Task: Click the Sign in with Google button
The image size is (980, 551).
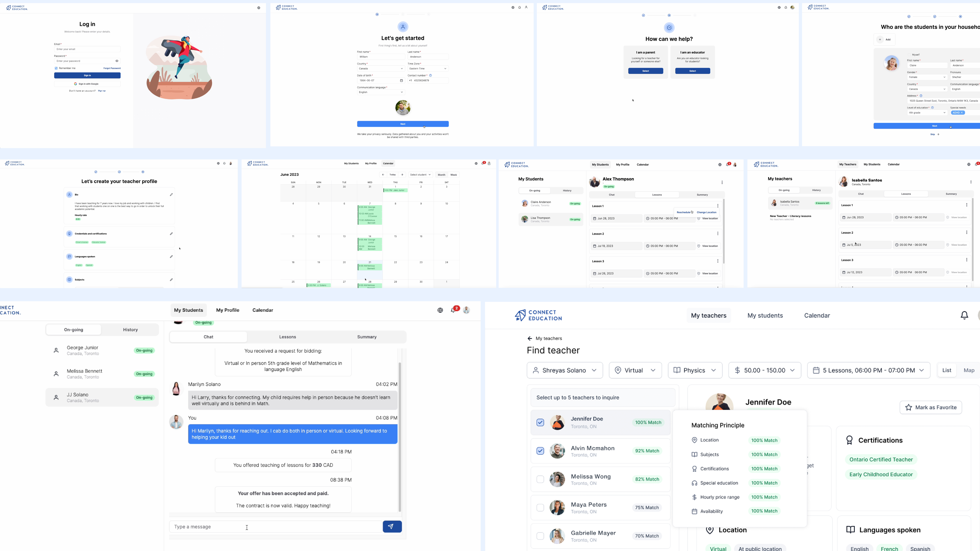Action: pos(87,84)
